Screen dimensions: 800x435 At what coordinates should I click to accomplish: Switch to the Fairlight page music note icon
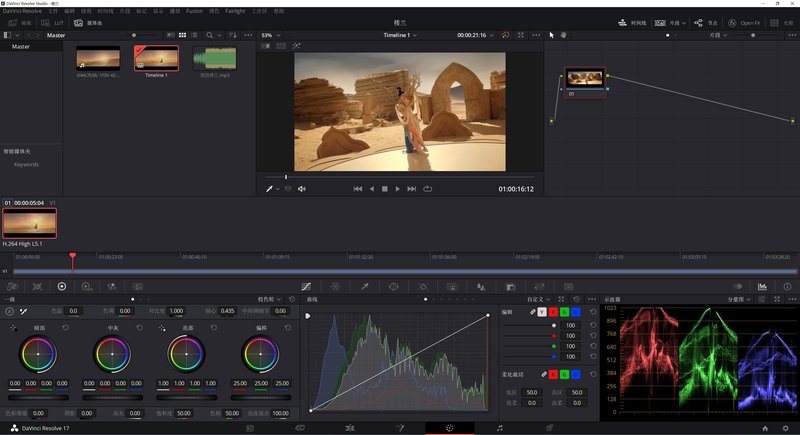500,427
